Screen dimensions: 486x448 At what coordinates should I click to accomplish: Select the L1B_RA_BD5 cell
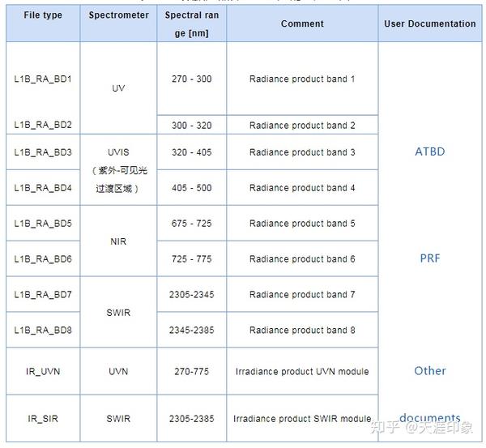[x=43, y=224]
